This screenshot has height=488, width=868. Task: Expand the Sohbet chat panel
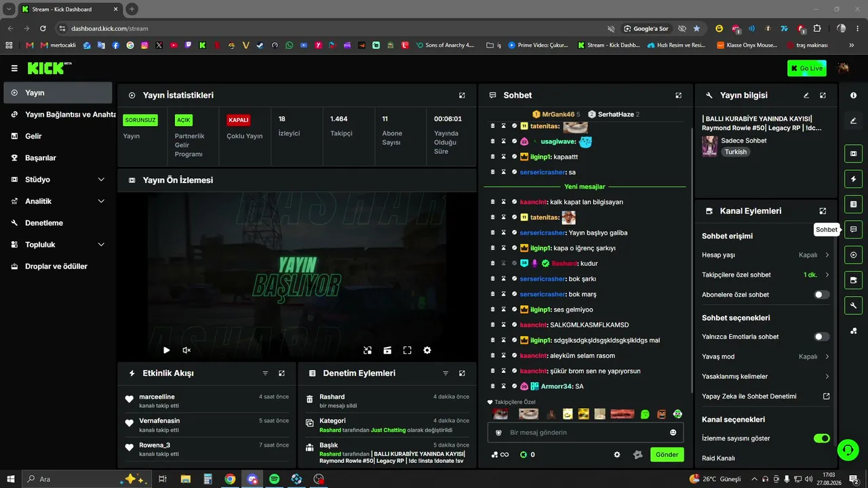pos(678,96)
